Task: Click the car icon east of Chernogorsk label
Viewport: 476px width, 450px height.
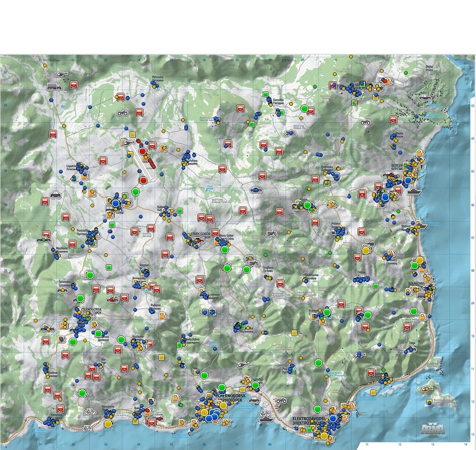Action: click(255, 399)
